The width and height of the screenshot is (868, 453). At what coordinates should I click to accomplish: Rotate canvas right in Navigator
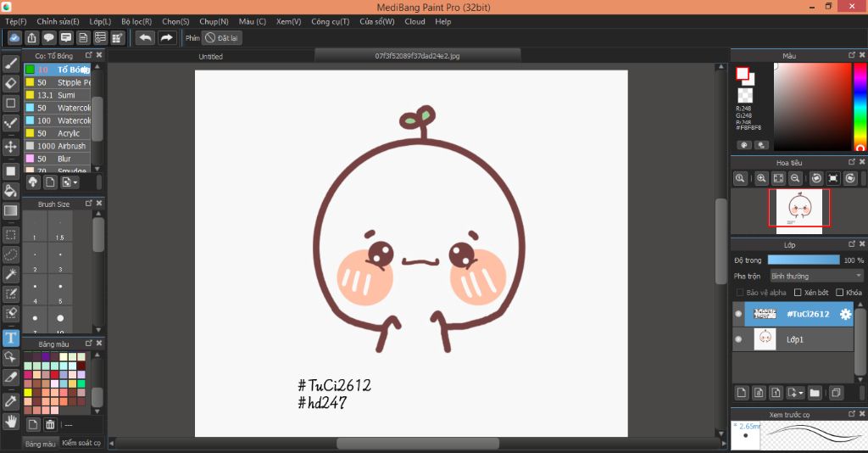[850, 178]
